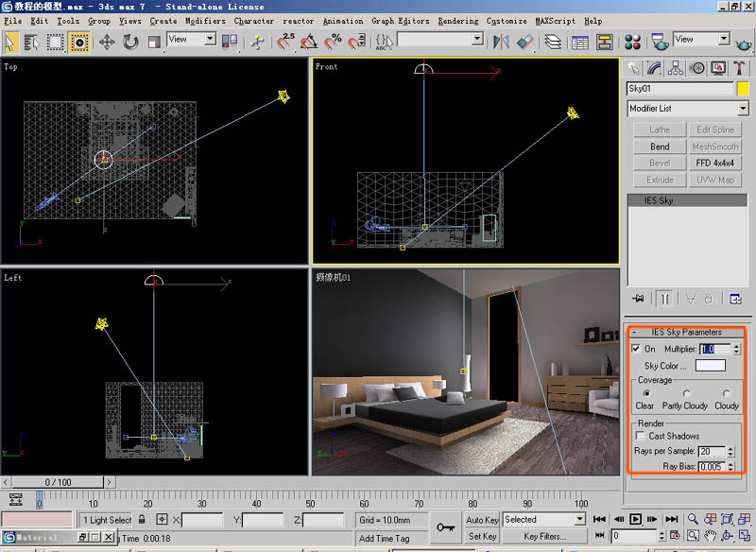Click the yellow object color swatch
Screen dimensions: 756x552
coord(743,89)
